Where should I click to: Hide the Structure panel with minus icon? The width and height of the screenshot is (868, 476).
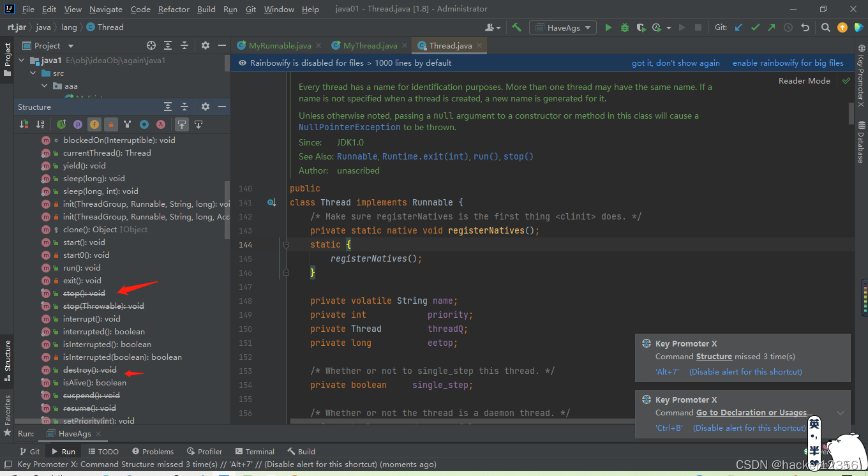[x=222, y=107]
